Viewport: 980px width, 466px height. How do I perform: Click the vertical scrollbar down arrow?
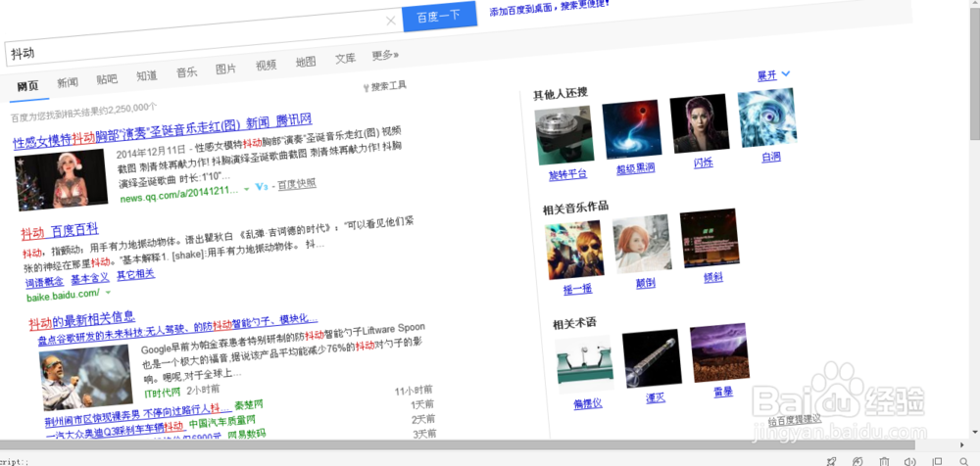(x=975, y=433)
